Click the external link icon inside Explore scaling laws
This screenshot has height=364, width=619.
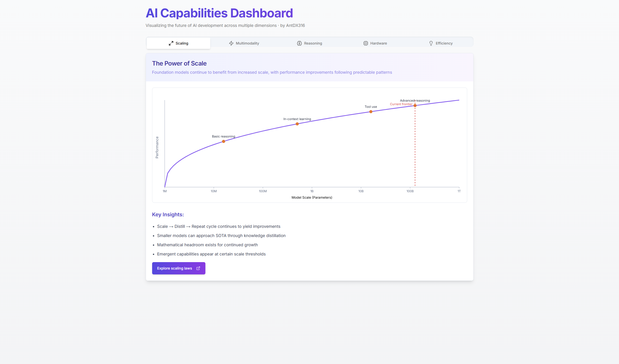[x=198, y=268]
